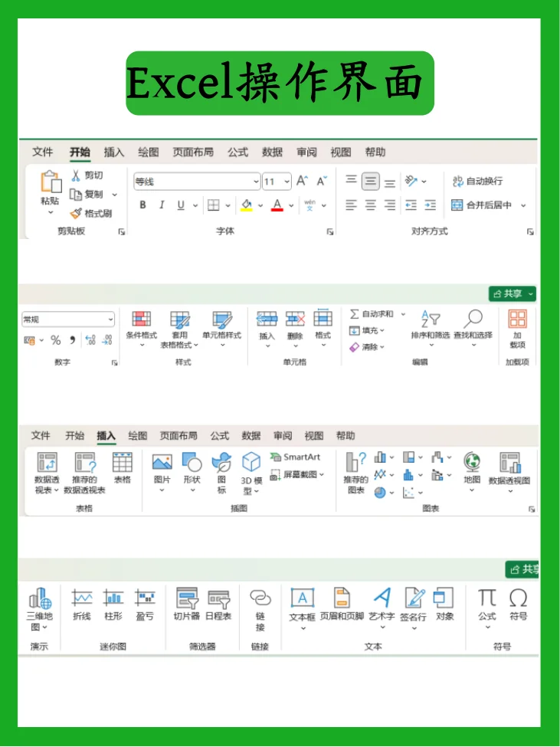Screen dimensions: 560x747
Task: Expand the 合并后居中 dropdown arrow
Action: [x=523, y=205]
